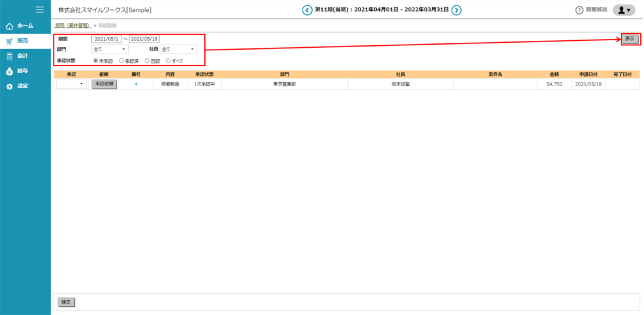
Task: Click the 稼働報告 content cell
Action: click(171, 84)
